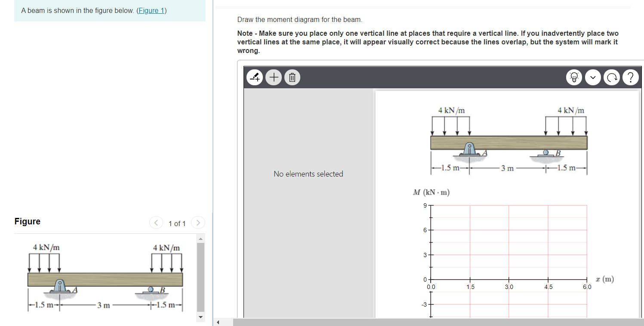Screen dimensions: 644x326
Task: Click the 3.0 tick label on x-axis
Action: point(509,286)
